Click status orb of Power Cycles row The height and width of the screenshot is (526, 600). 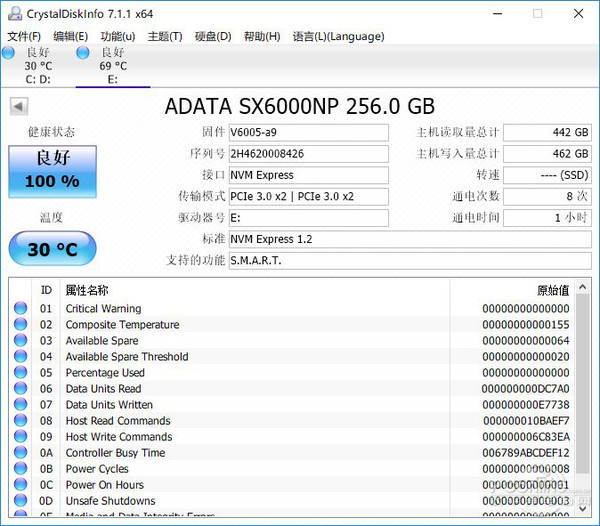[21, 468]
